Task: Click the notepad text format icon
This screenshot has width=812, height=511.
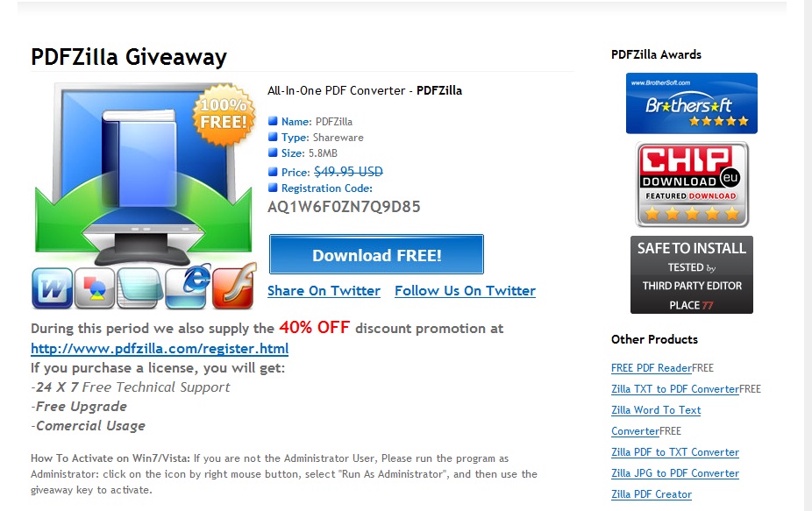Action: [138, 288]
